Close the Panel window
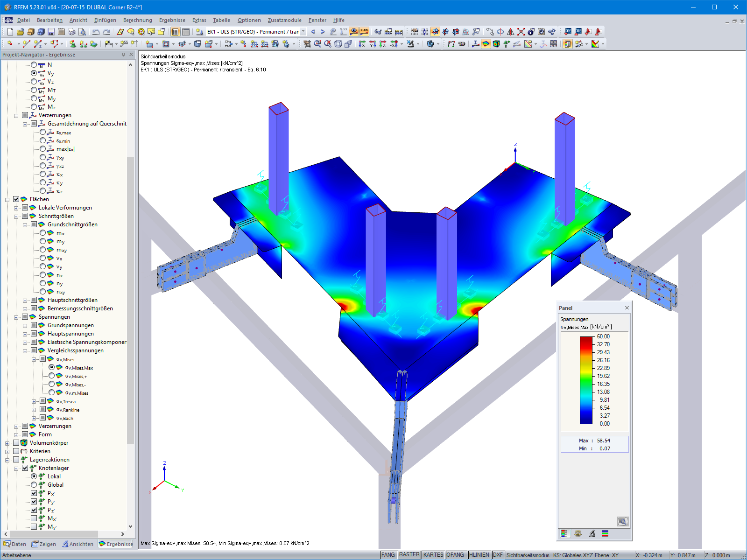747x560 pixels. point(627,308)
